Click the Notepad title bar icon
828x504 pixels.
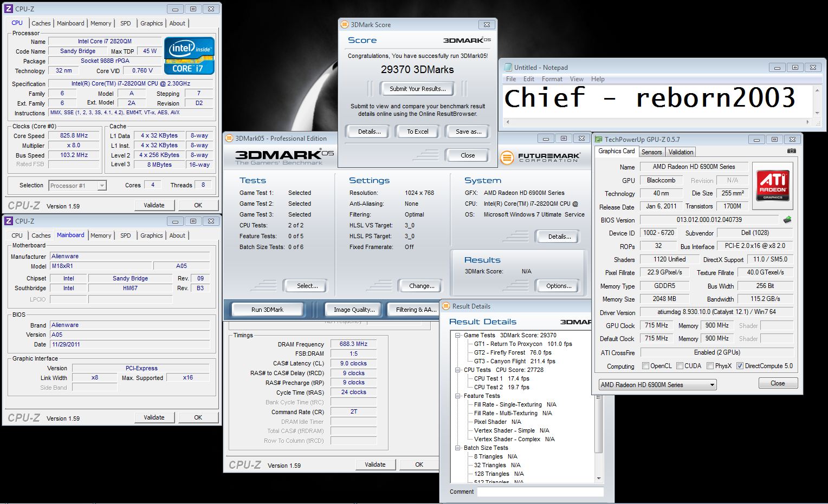tap(508, 67)
